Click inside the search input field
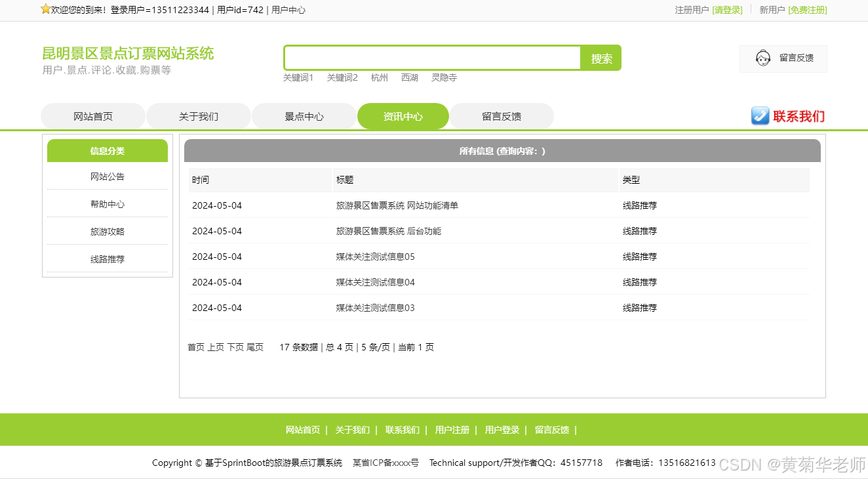This screenshot has width=868, height=479. (x=431, y=58)
